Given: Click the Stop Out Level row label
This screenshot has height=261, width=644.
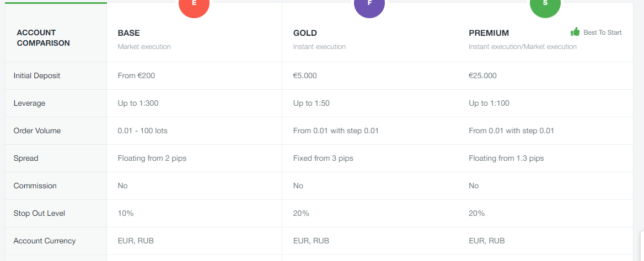Looking at the screenshot, I should (39, 213).
